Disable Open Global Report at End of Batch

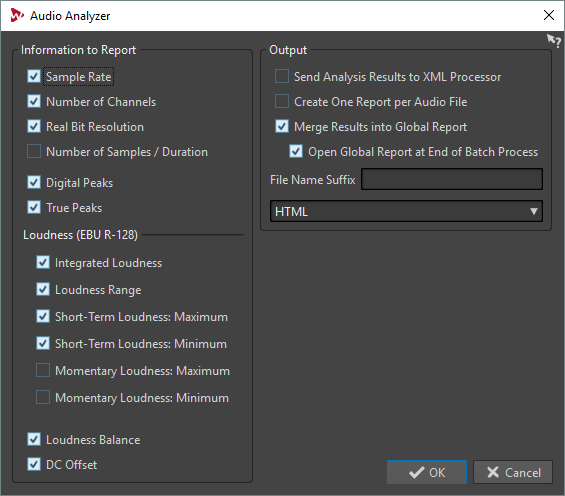[x=296, y=151]
